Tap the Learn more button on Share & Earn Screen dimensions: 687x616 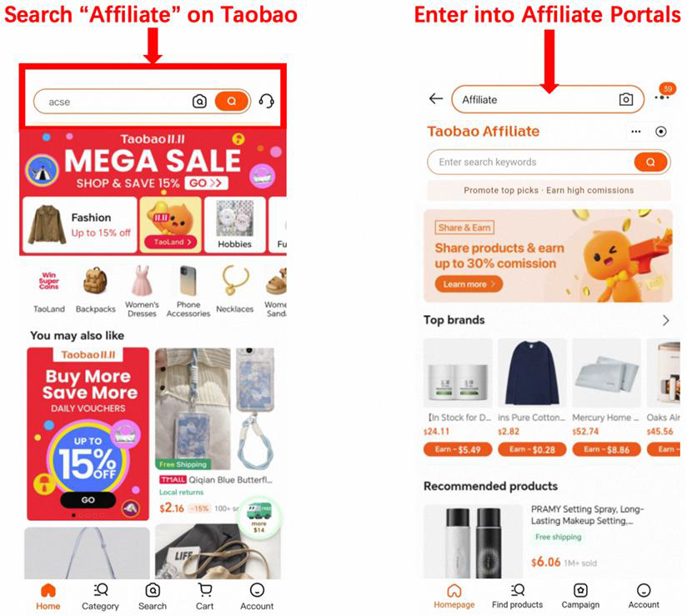469,284
